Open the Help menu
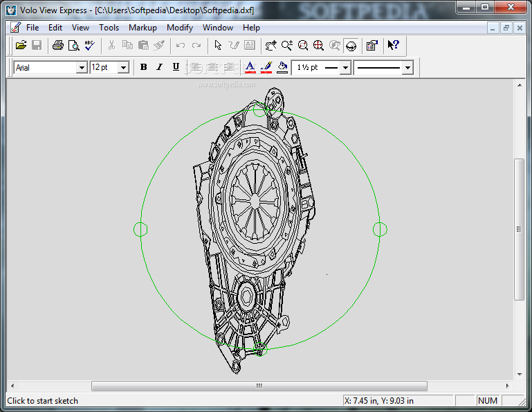Image resolution: width=532 pixels, height=412 pixels. pyautogui.click(x=251, y=28)
